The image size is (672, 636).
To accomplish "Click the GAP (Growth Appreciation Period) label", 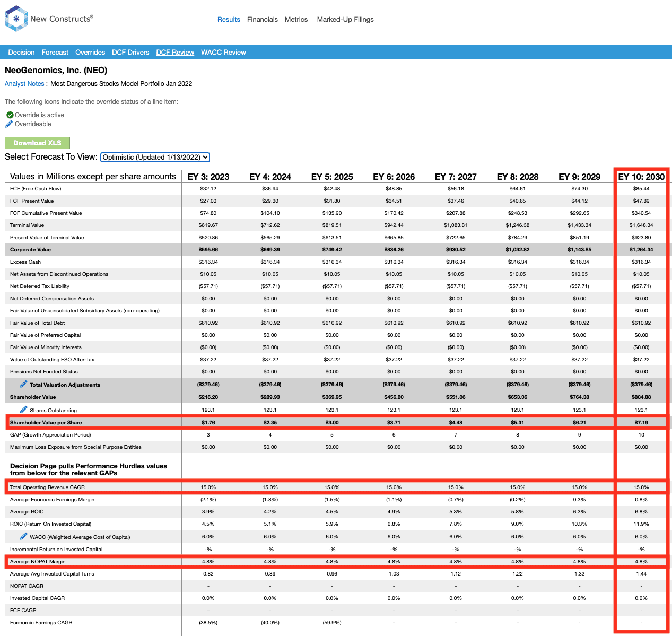I will (50, 435).
